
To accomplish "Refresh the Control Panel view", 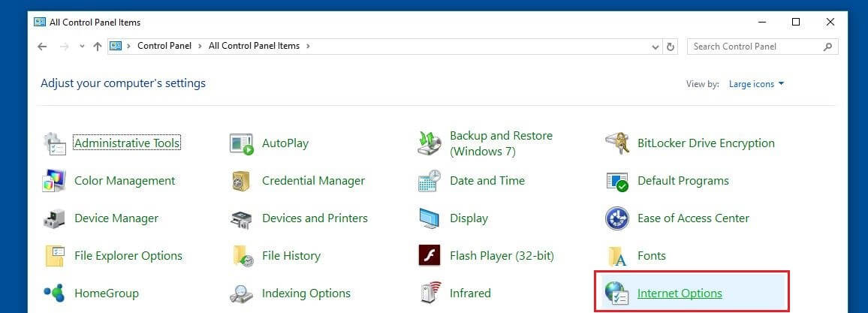I will (671, 47).
